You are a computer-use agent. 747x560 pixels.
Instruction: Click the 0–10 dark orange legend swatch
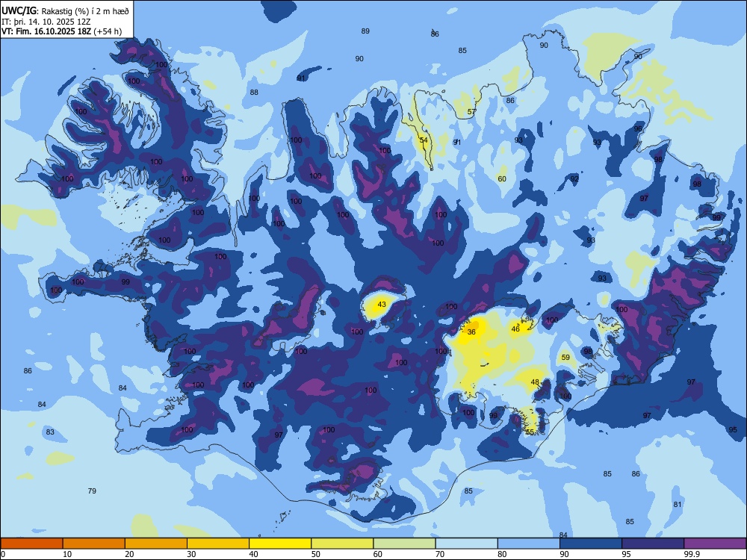31,544
